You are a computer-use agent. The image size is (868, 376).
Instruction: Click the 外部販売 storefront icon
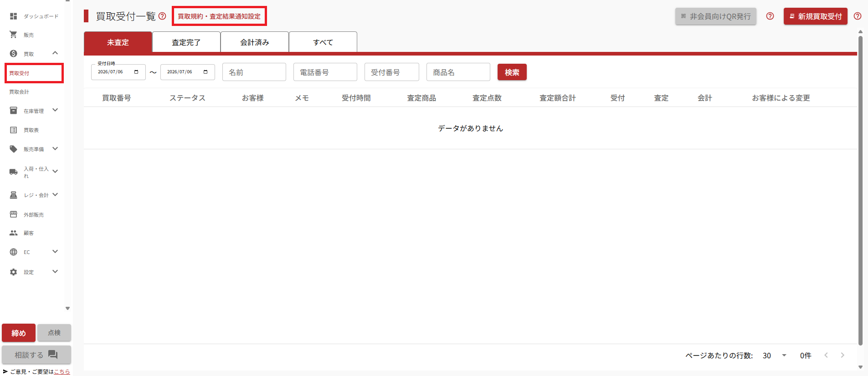[14, 214]
